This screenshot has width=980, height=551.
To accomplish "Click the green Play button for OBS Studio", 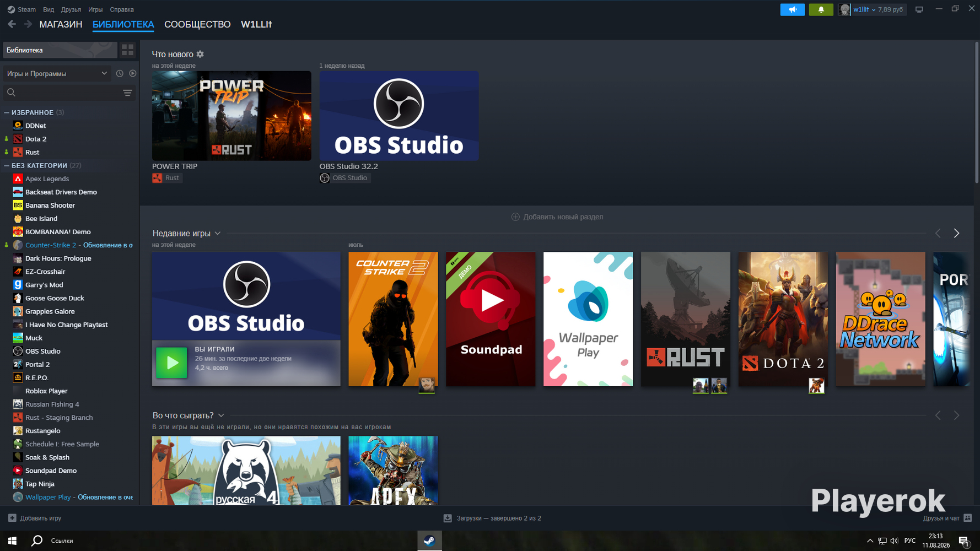I will coord(171,362).
